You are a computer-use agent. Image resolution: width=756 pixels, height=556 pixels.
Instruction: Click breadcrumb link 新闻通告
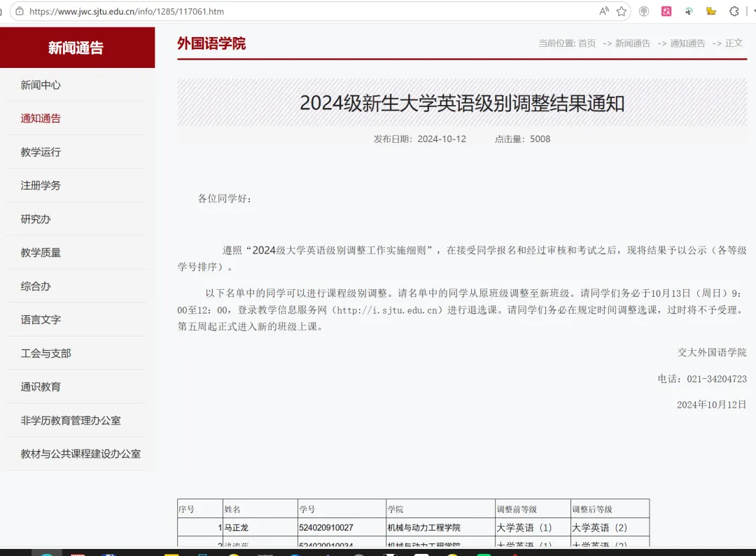click(x=633, y=43)
